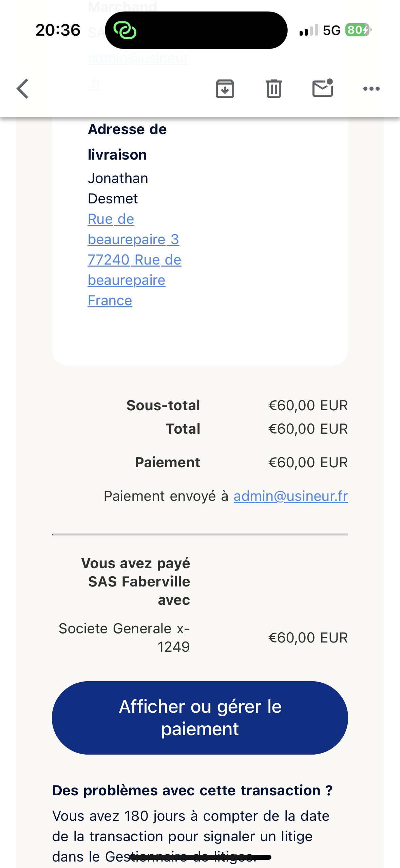
Task: Tap the faded admin@usineur link under the header
Action: point(138,58)
